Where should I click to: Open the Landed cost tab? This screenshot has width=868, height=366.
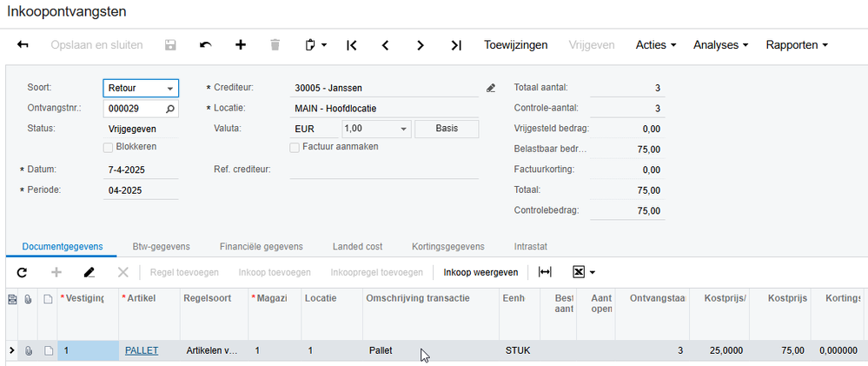358,246
